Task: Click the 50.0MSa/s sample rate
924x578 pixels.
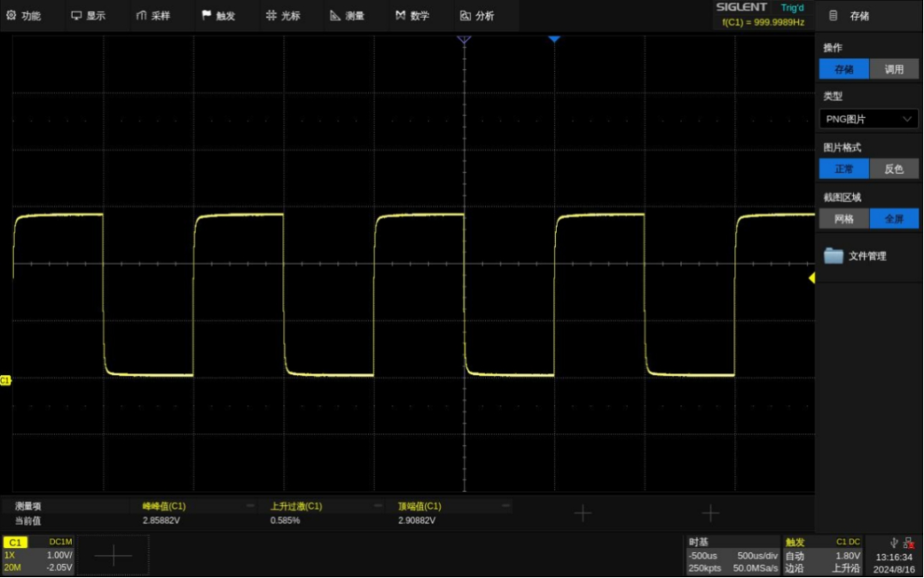Action: click(x=755, y=568)
